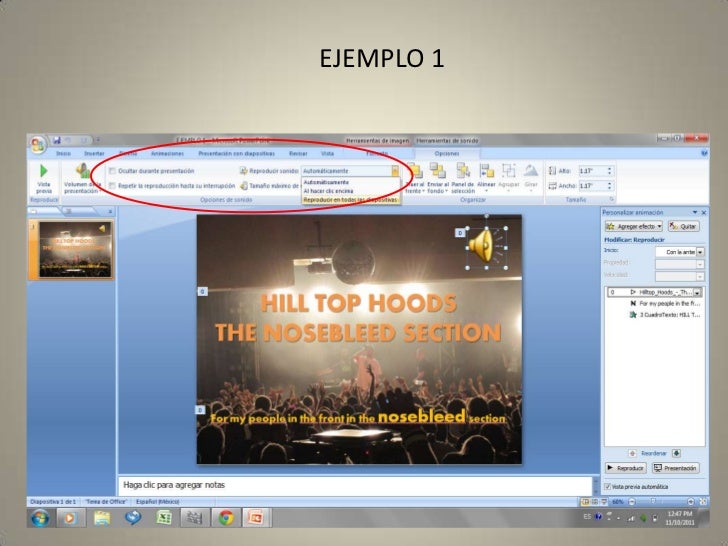Open Windows Start button
Viewport: 728px width, 546px height.
tap(40, 518)
